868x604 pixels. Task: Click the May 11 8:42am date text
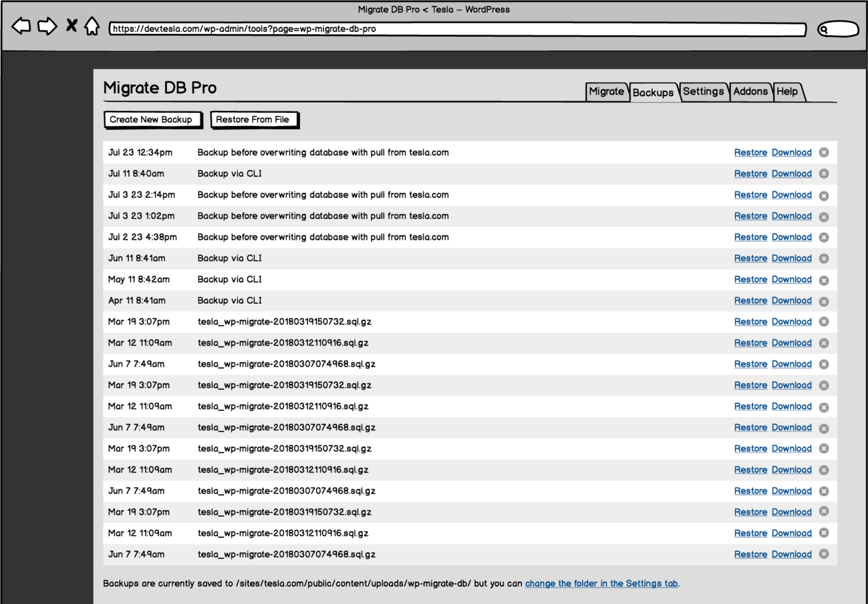pyautogui.click(x=139, y=279)
